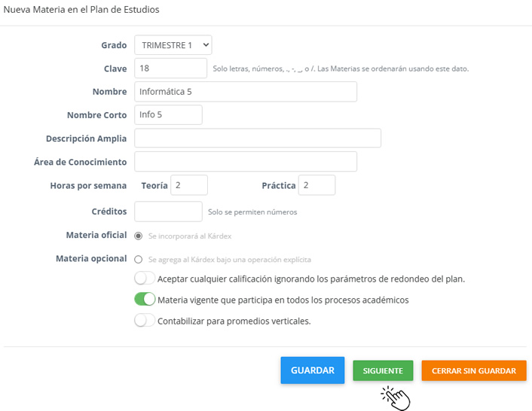Select the Materia oficial radio button
Viewport: 532px width, 411px height.
tap(139, 236)
